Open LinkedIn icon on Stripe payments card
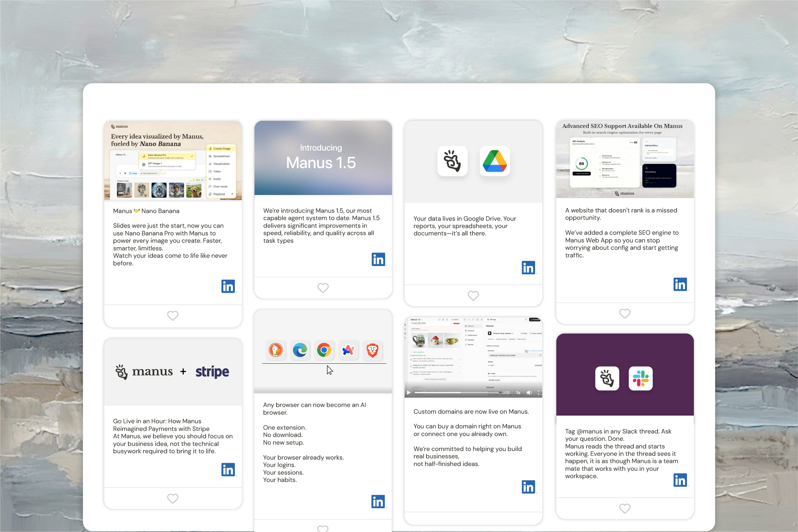This screenshot has height=532, width=798. (228, 469)
